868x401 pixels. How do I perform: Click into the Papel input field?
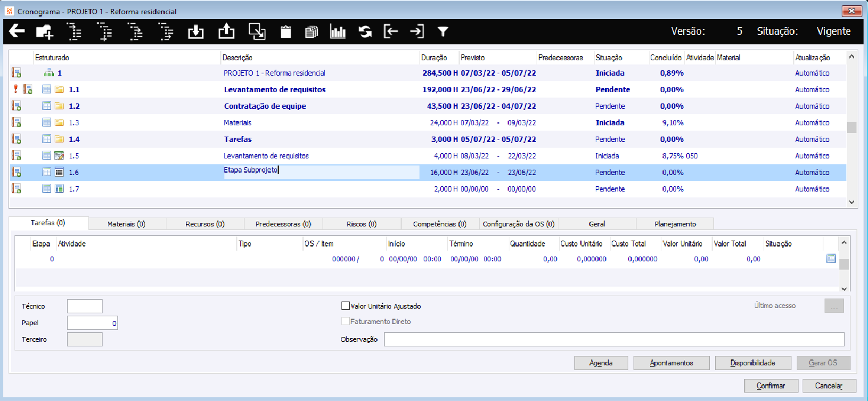[x=92, y=323]
